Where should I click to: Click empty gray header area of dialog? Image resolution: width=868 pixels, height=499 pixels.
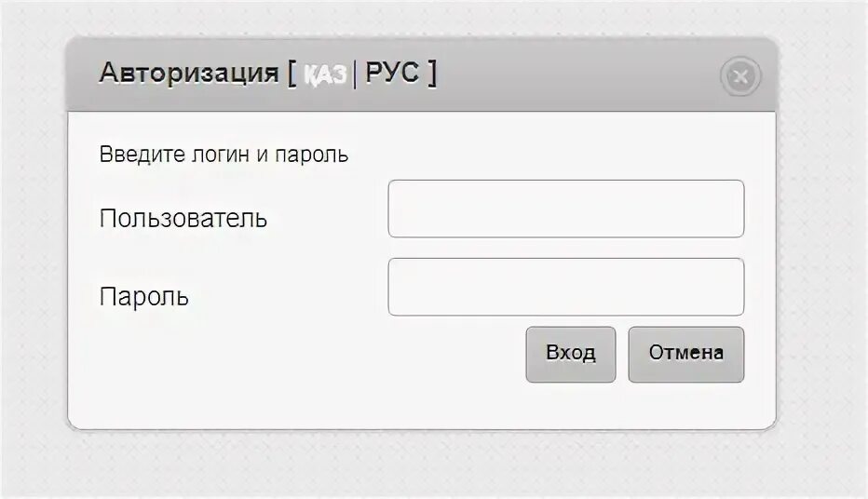tap(576, 74)
